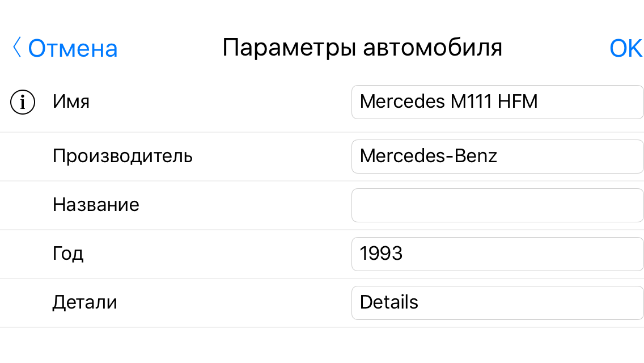Image resolution: width=644 pixels, height=363 pixels.
Task: Cancel editing via the Отмена button
Action: pos(73,48)
